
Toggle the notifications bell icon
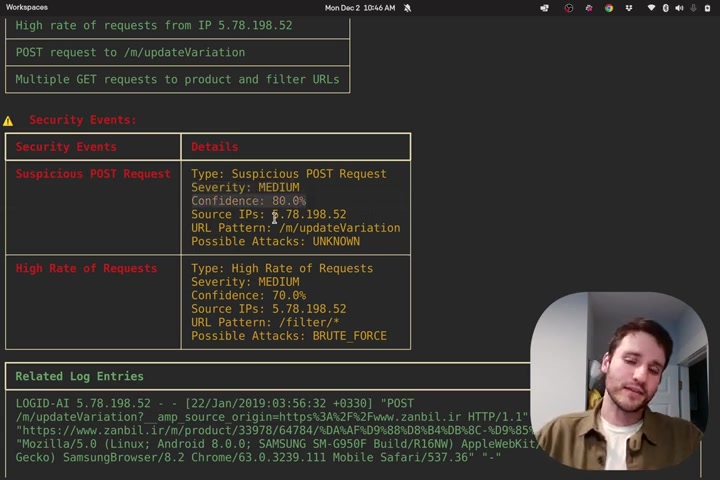[x=407, y=8]
